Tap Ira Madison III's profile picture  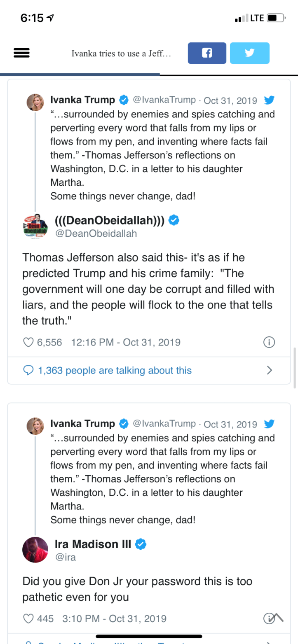[35, 550]
